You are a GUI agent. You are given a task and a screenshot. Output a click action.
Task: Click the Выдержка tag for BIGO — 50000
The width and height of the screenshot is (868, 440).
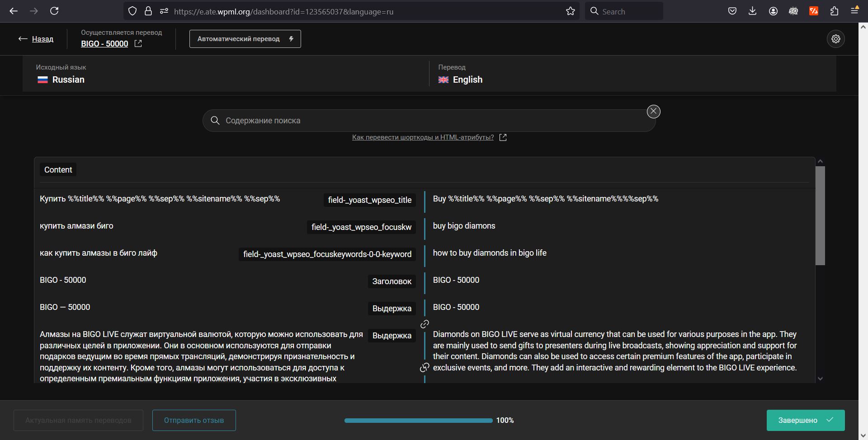pyautogui.click(x=392, y=309)
